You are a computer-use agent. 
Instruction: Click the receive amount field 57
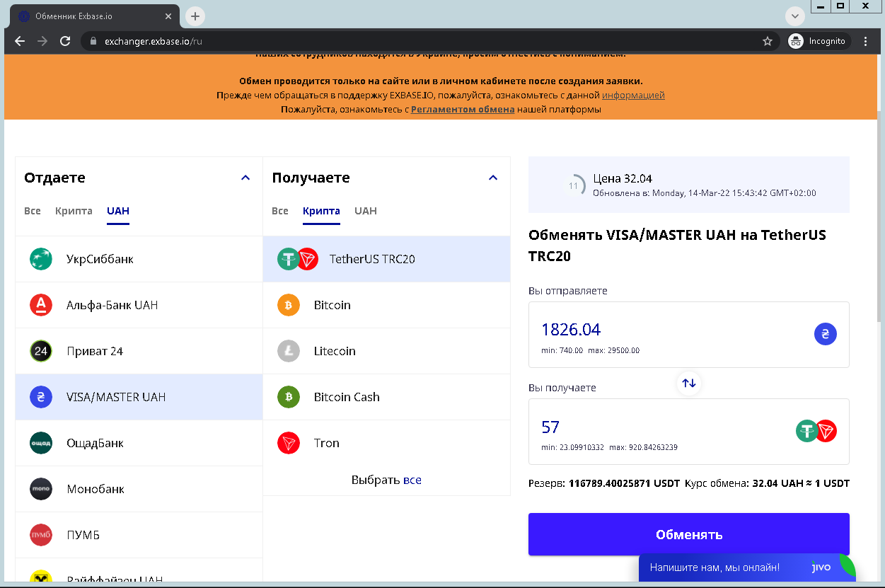[x=689, y=432]
